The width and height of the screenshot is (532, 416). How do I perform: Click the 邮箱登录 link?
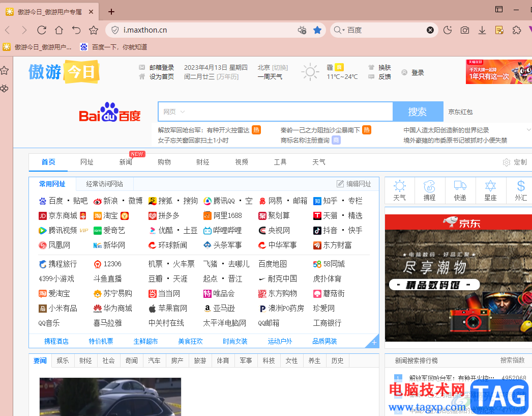point(162,68)
